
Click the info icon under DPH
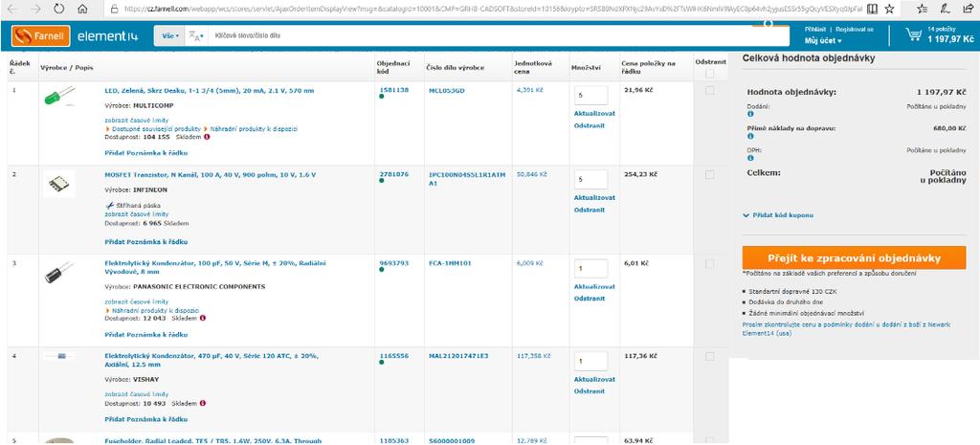tap(750, 158)
